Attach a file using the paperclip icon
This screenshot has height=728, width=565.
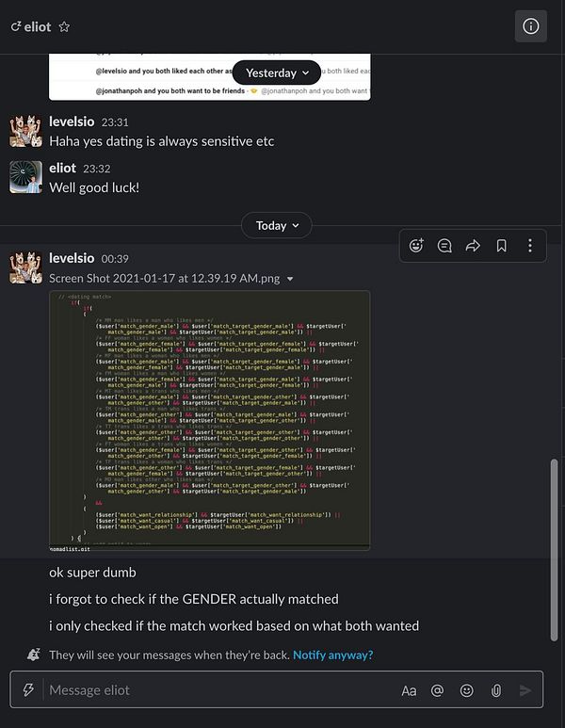(496, 691)
